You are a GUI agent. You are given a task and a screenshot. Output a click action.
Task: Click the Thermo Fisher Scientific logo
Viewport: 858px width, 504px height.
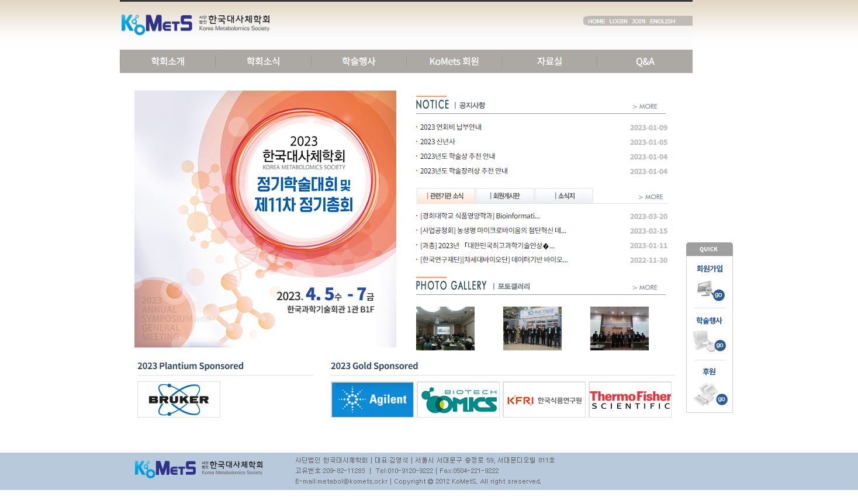pyautogui.click(x=630, y=399)
